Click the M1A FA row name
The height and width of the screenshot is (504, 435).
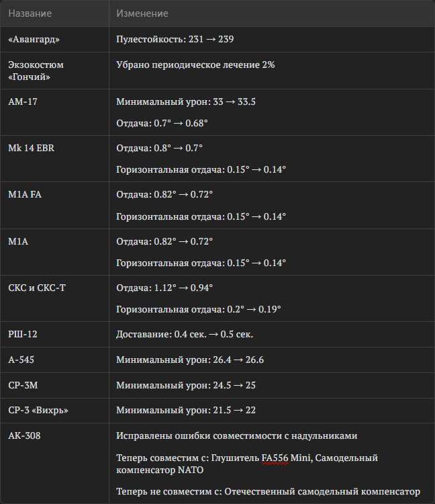click(x=25, y=194)
